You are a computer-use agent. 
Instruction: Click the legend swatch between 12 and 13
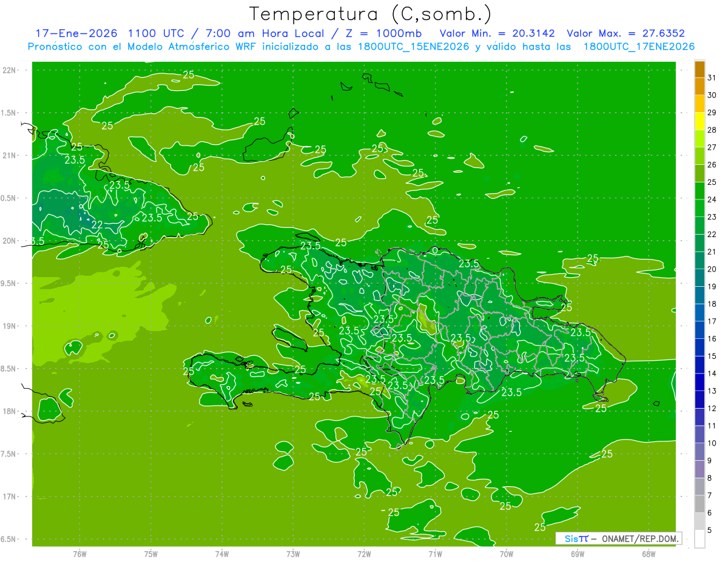coord(699,400)
